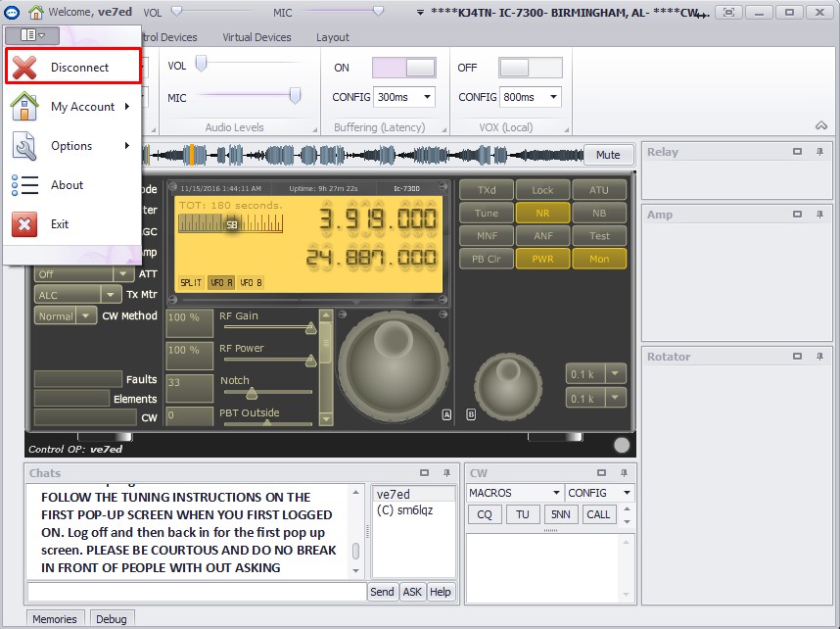Click the round status indicator below the radio
This screenshot has width=840, height=629.
point(622,445)
